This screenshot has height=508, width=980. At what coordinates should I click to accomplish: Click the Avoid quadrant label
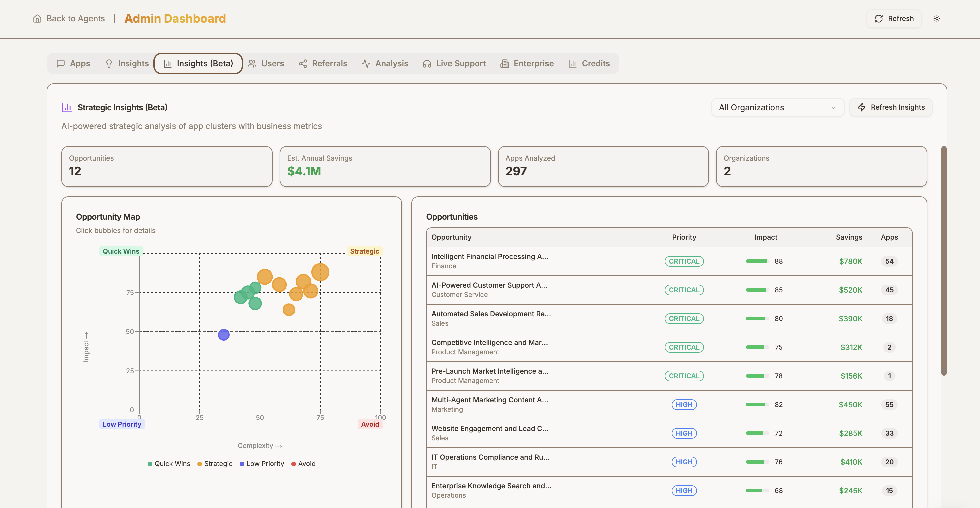pyautogui.click(x=370, y=424)
